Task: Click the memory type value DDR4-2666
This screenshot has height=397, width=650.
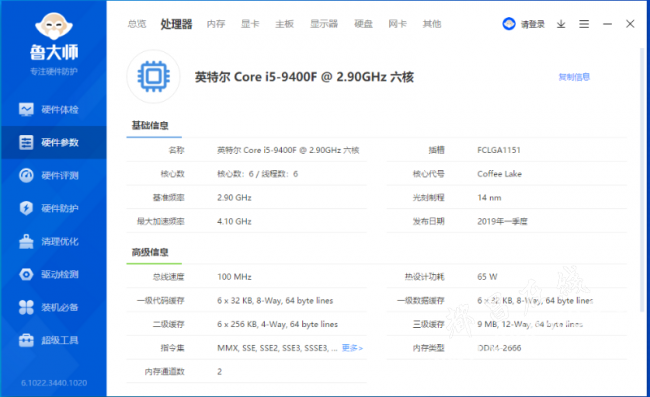Action: (499, 348)
